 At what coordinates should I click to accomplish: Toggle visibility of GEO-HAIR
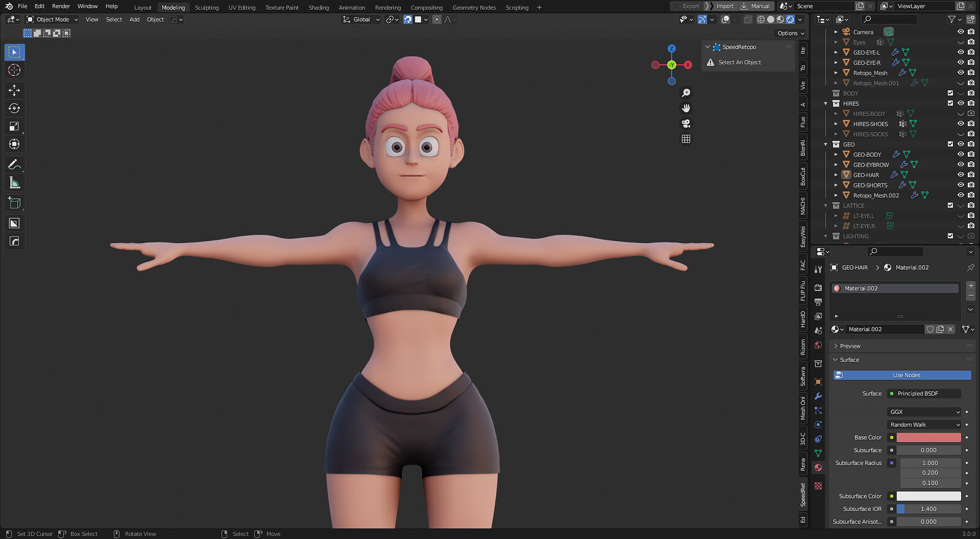tap(960, 175)
